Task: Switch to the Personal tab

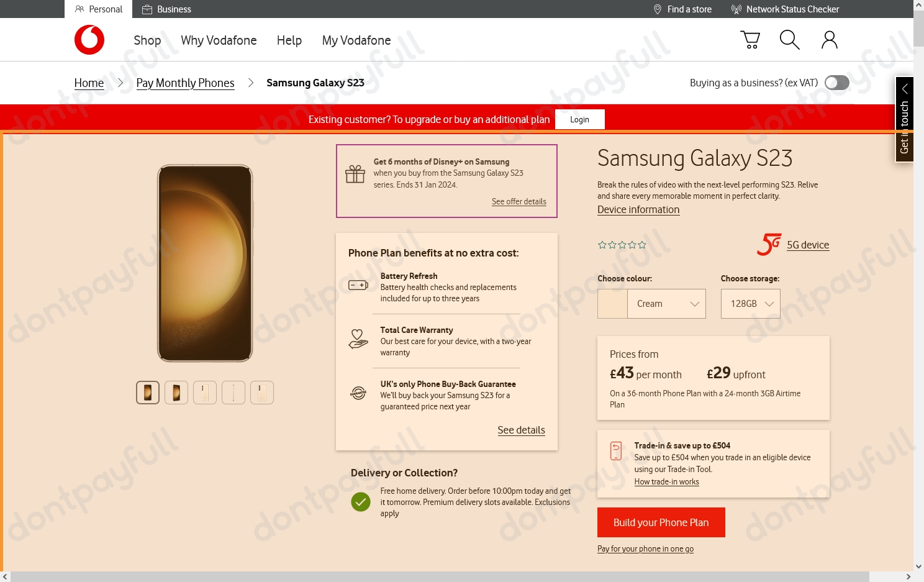Action: click(x=98, y=9)
